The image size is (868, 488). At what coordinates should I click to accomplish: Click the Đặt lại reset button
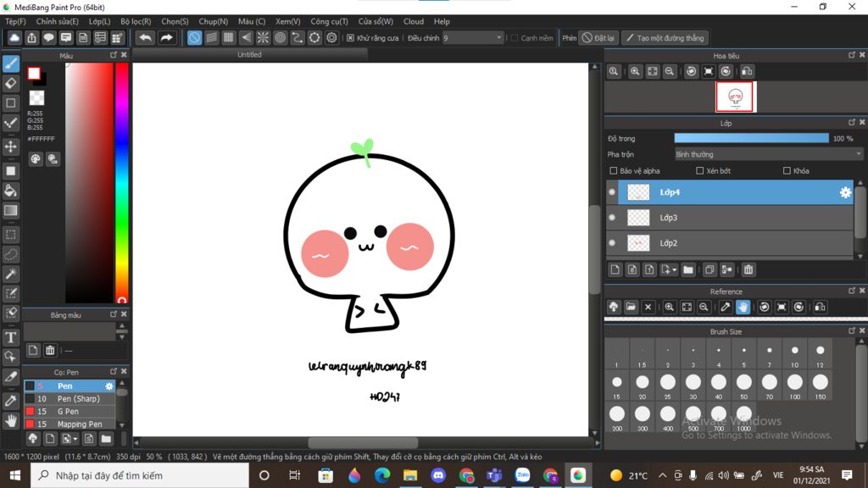pyautogui.click(x=598, y=38)
